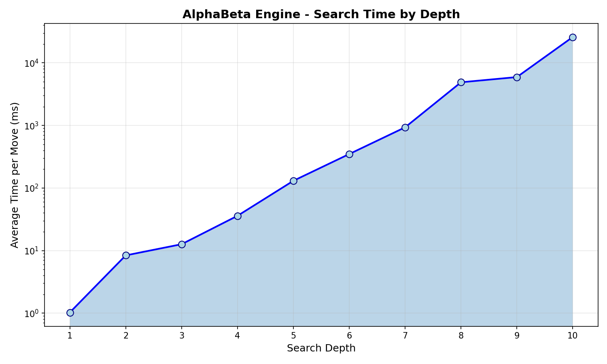Screen dimensions: 607x364
Task: Click the data point at depth 1
Action: 70,313
